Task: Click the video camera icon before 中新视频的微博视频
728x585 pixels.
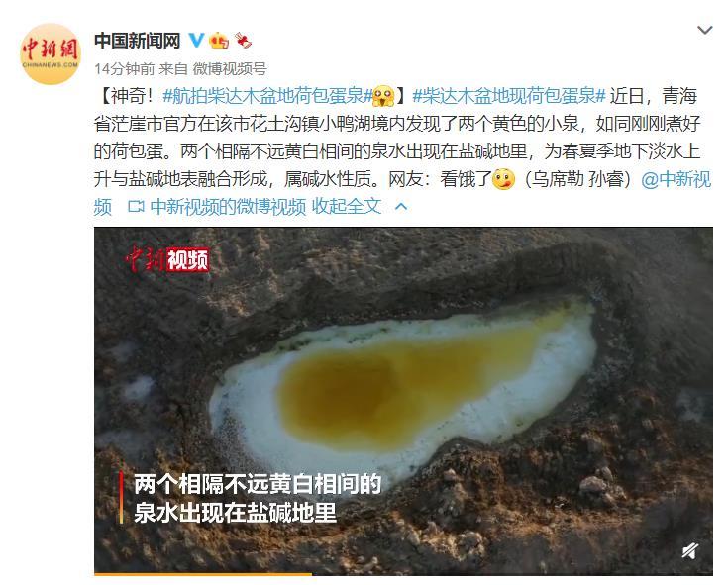Action: [x=136, y=207]
